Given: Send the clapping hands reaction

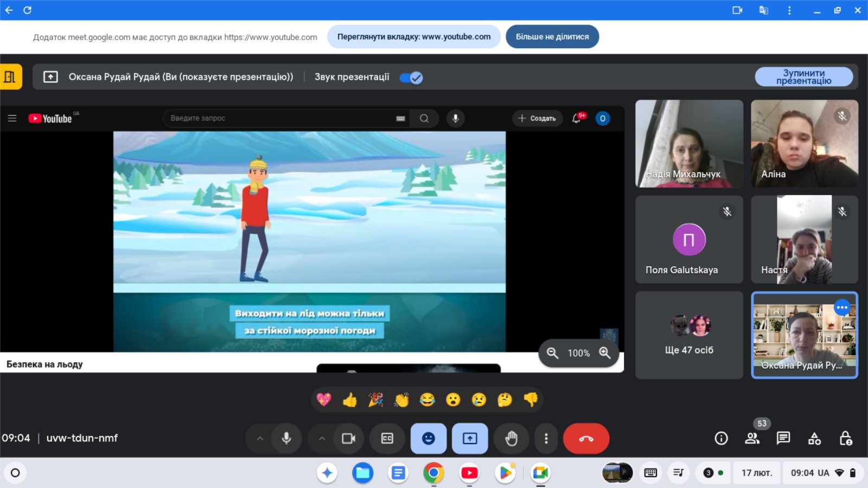Looking at the screenshot, I should tap(401, 400).
